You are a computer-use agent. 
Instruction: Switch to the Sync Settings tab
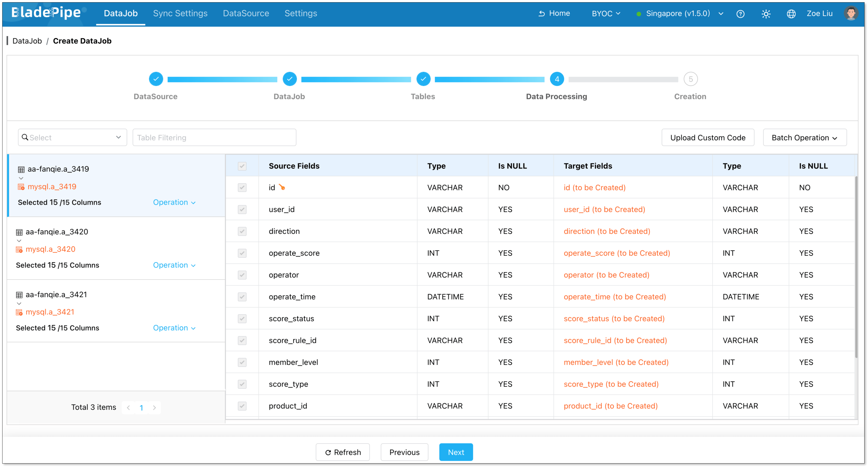tap(180, 13)
